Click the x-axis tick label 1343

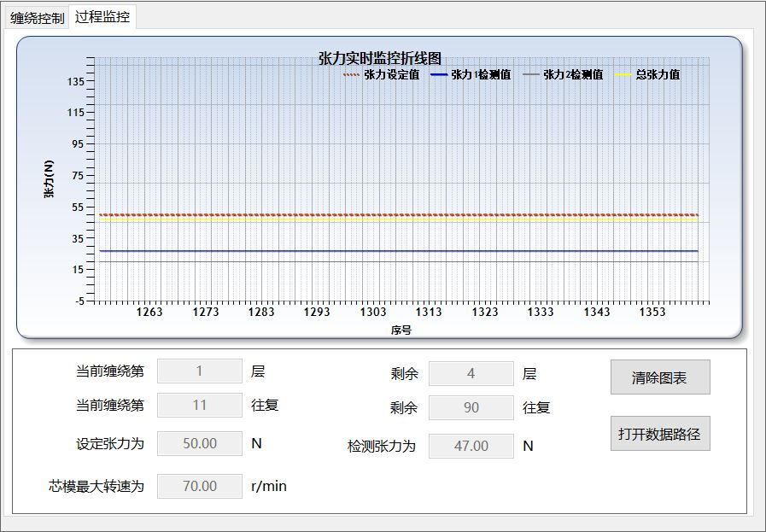597,313
